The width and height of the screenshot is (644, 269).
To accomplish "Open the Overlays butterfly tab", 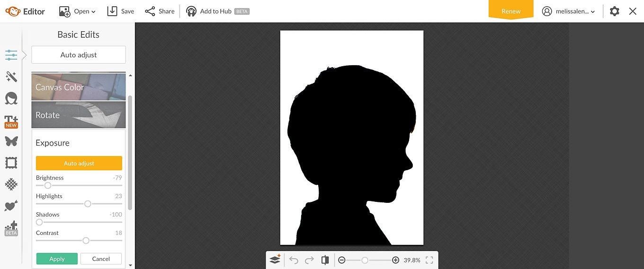I will point(11,141).
